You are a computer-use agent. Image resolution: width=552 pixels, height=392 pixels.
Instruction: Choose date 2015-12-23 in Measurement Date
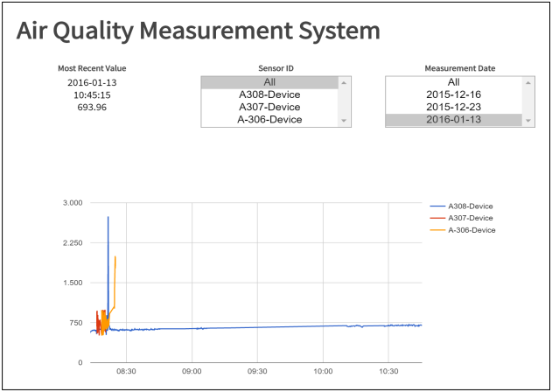453,107
